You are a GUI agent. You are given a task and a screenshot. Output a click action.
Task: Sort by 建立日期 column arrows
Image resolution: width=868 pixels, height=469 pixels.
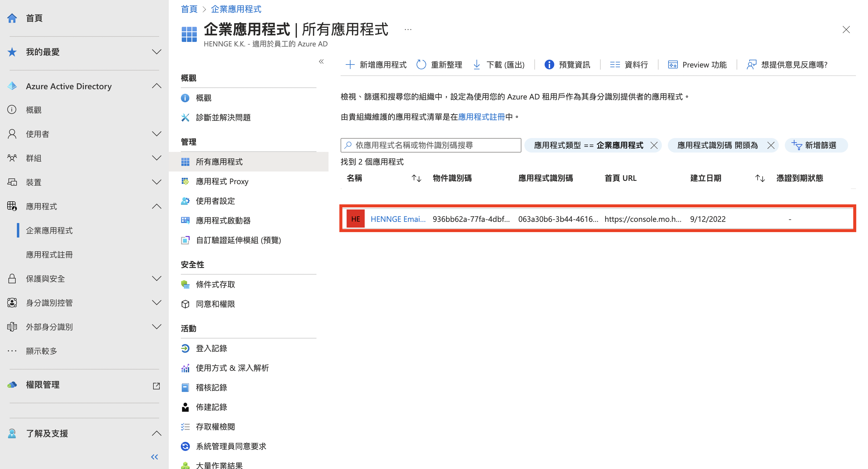(x=760, y=178)
